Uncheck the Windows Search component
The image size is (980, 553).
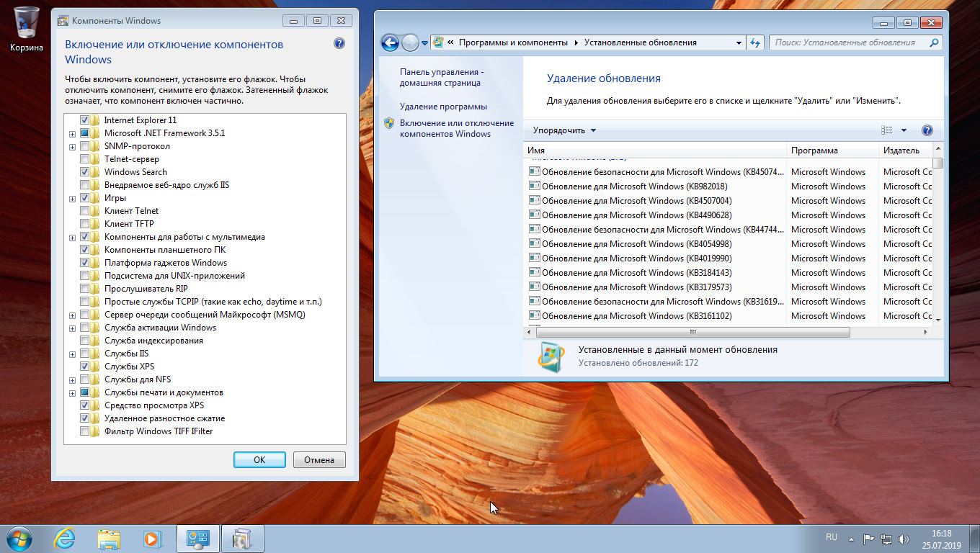pos(85,172)
